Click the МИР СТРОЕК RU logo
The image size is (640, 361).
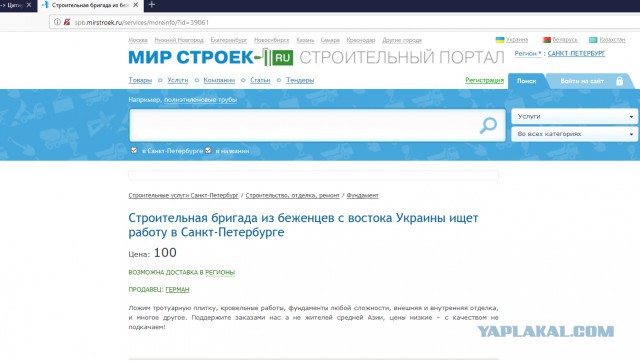pyautogui.click(x=211, y=57)
